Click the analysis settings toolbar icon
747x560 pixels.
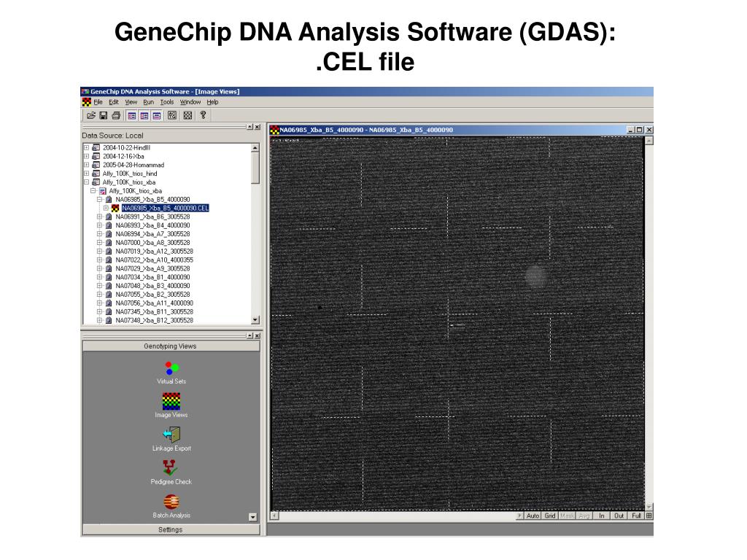point(172,115)
